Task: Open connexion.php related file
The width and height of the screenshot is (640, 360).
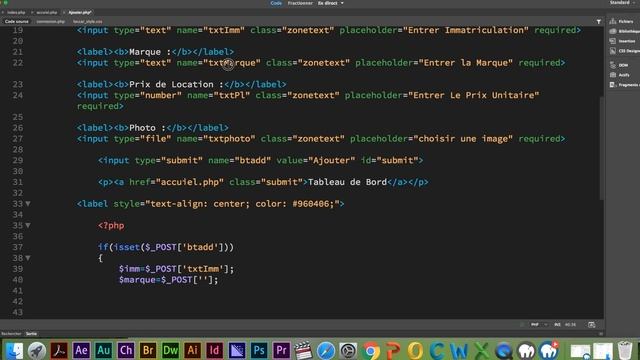Action: coord(51,21)
